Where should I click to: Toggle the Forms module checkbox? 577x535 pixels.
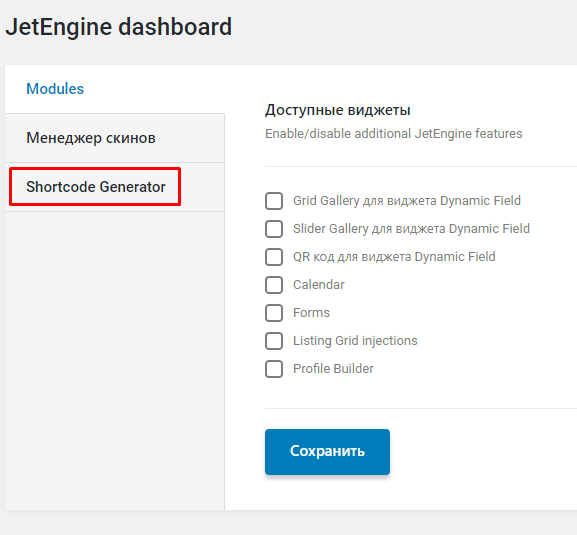(274, 313)
